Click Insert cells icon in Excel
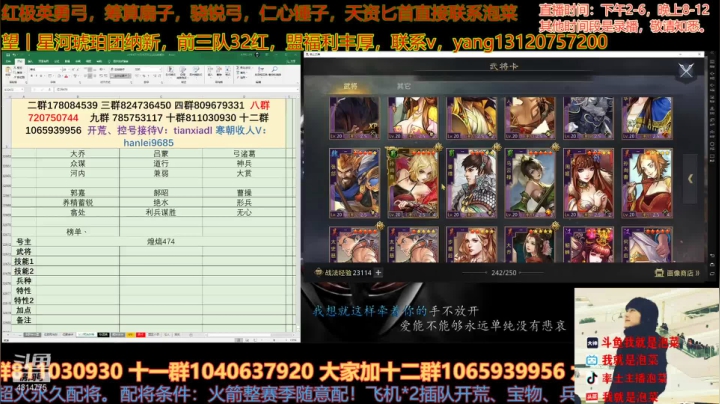This screenshot has height=404, width=720. (210, 71)
